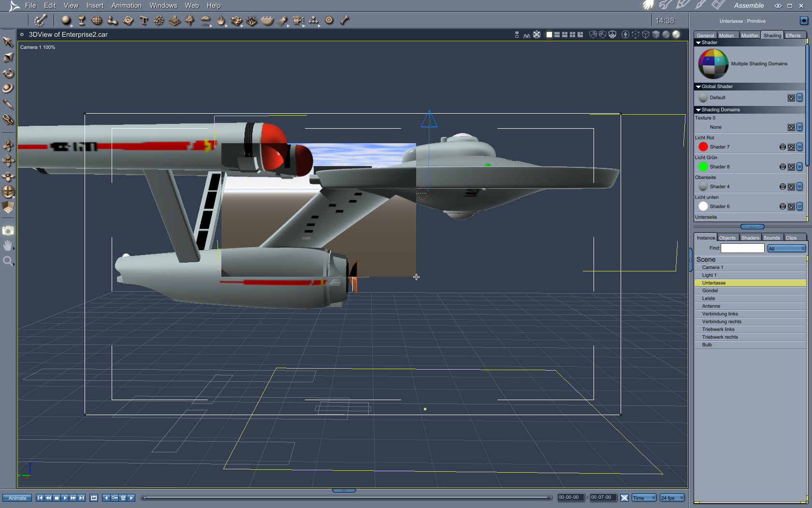812x508 pixels.
Task: Enable bounding box display mode
Action: pos(635,34)
